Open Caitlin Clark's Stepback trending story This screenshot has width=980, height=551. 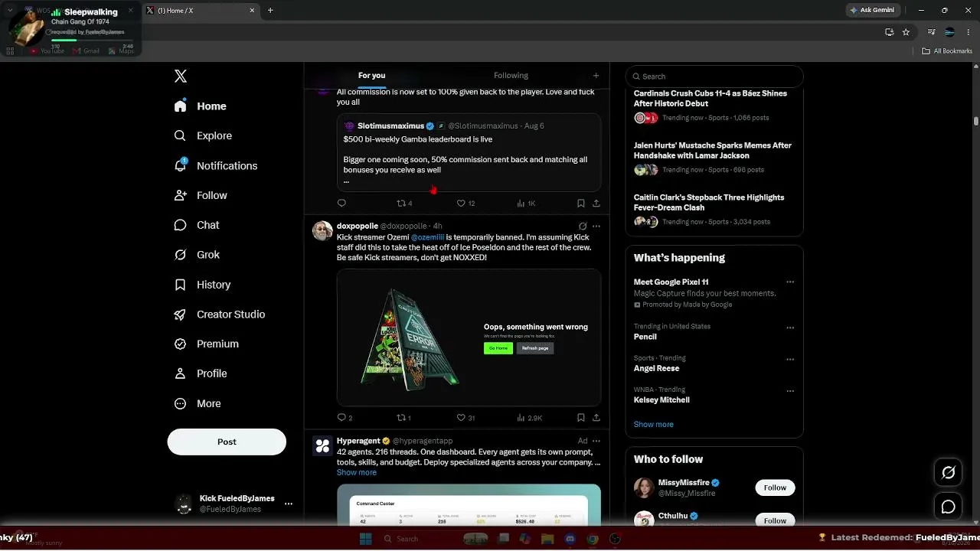click(x=714, y=210)
